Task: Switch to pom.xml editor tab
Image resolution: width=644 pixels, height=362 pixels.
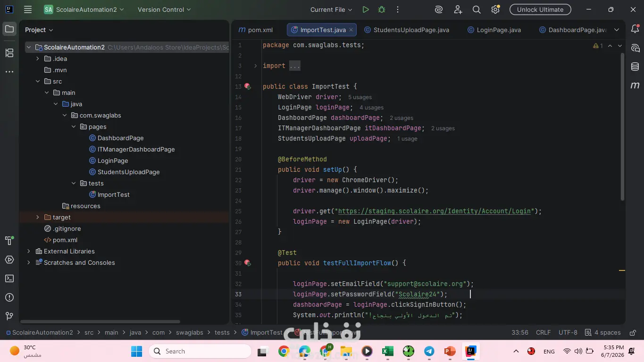Action: click(x=256, y=30)
